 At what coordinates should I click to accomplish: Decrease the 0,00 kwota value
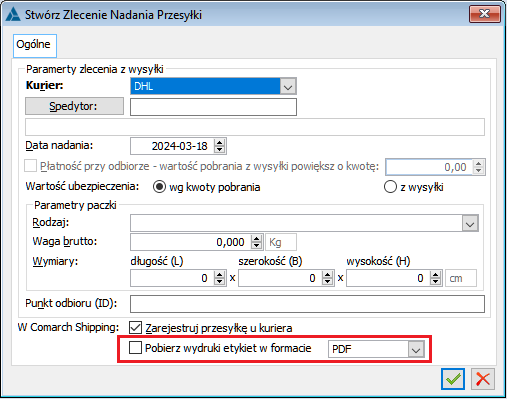(479, 170)
